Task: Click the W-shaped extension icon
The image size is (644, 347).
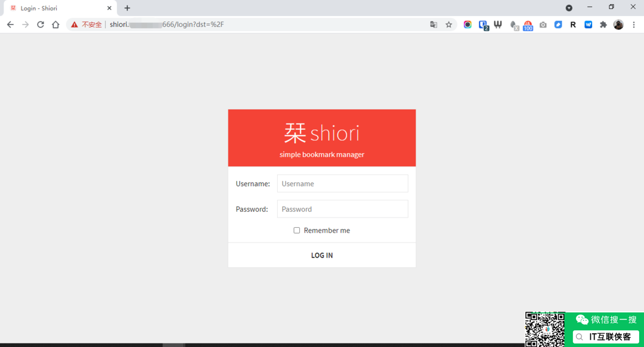Action: (498, 24)
